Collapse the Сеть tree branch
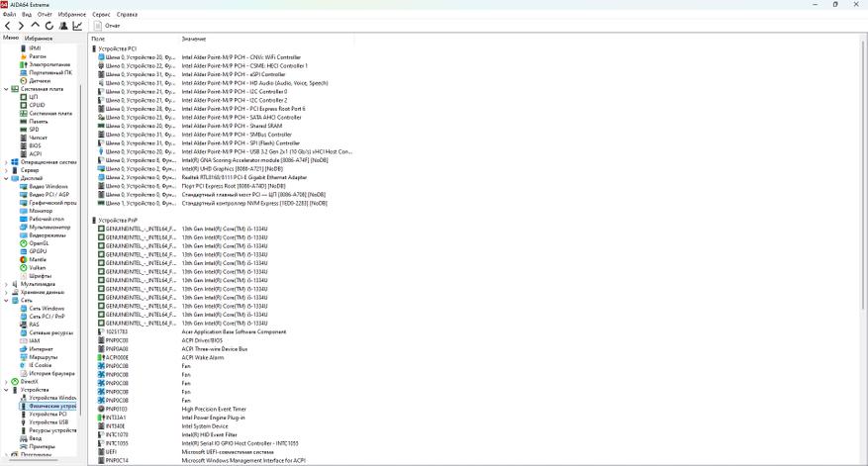Screen dimensions: 868x466 click(6, 300)
